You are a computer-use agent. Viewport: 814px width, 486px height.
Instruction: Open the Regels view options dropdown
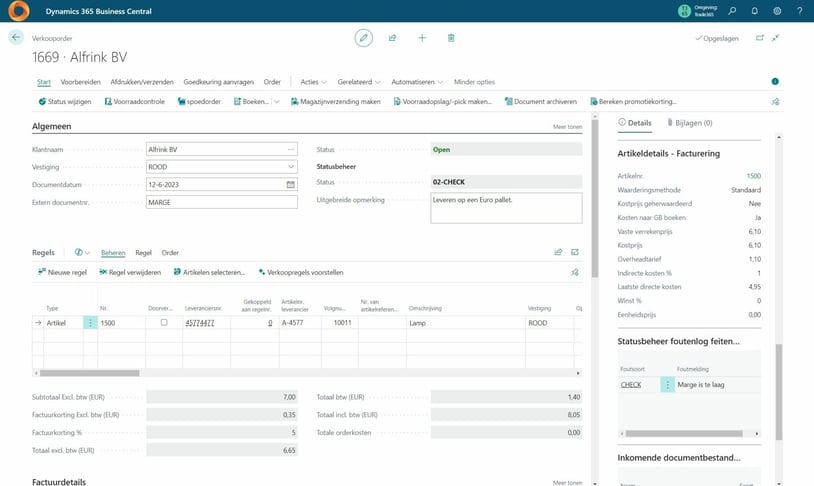(82, 252)
